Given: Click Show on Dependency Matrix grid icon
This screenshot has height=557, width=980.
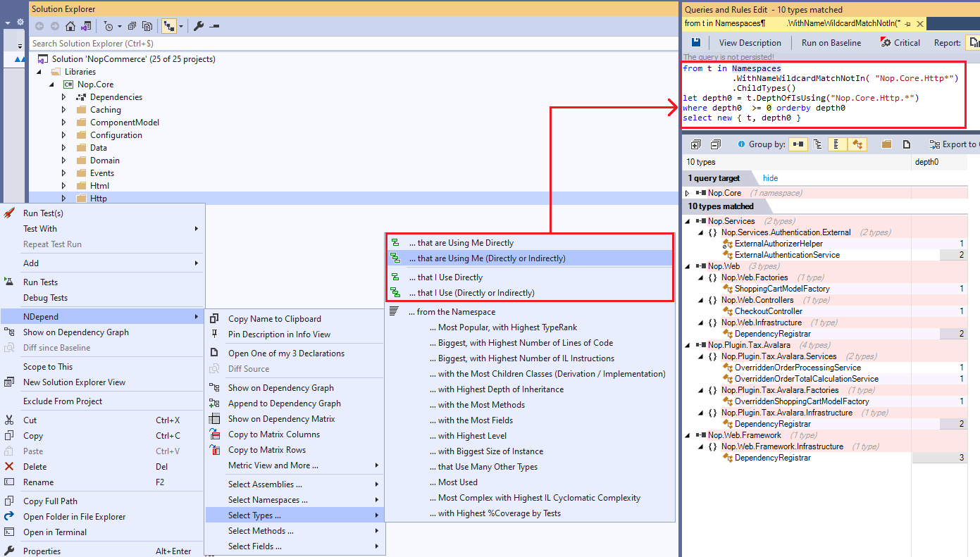Looking at the screenshot, I should (x=214, y=418).
